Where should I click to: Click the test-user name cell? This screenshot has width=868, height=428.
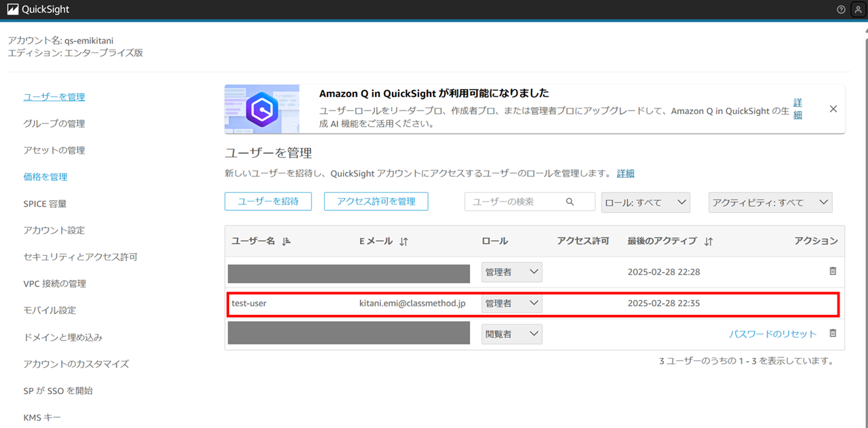point(249,303)
